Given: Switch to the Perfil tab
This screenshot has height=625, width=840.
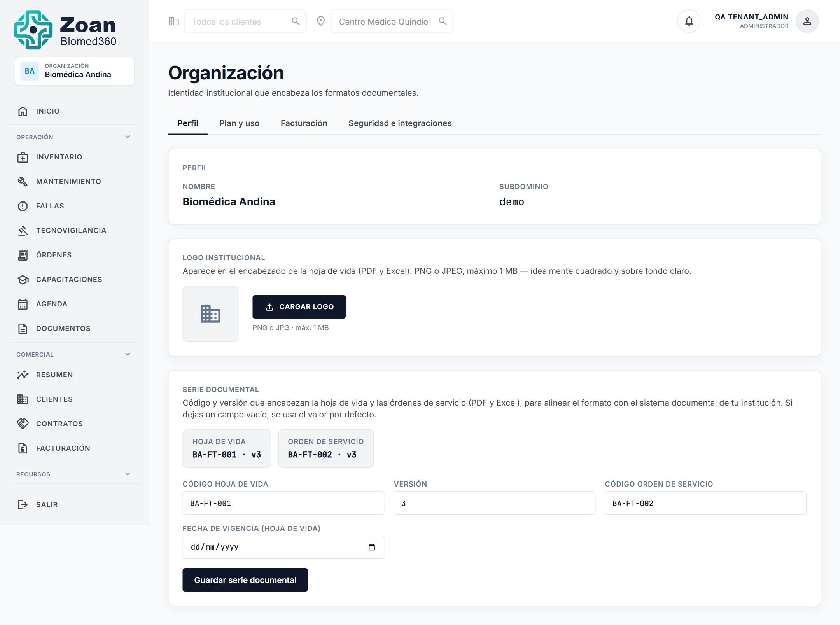Looking at the screenshot, I should point(188,123).
